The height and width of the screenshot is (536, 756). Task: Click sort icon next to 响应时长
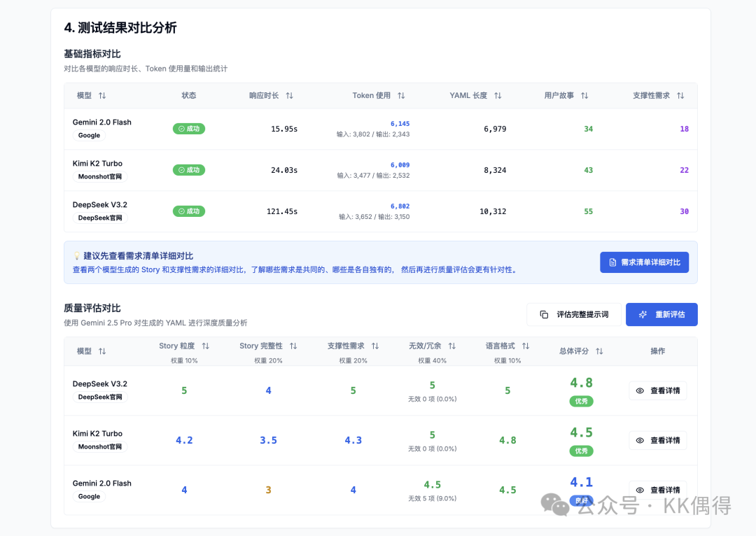289,96
